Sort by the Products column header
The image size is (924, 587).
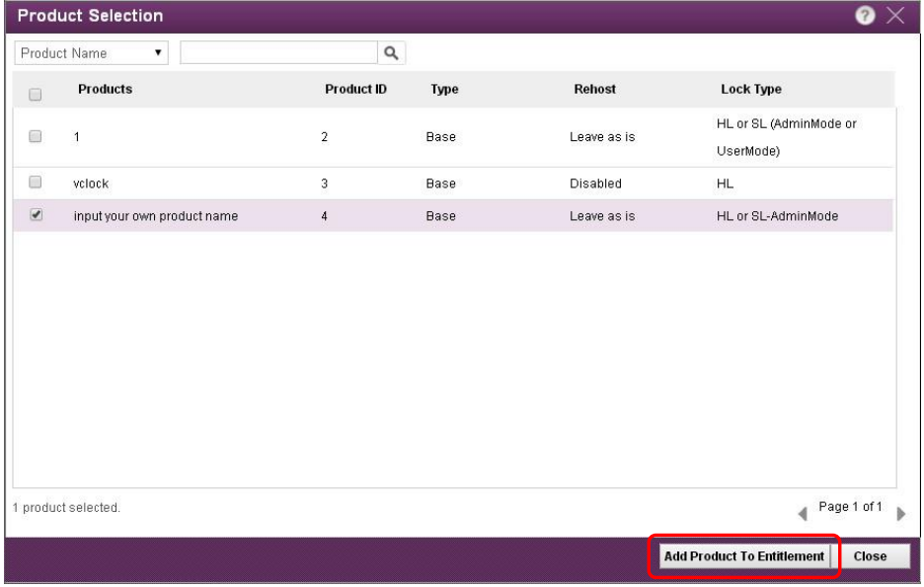[x=105, y=90]
